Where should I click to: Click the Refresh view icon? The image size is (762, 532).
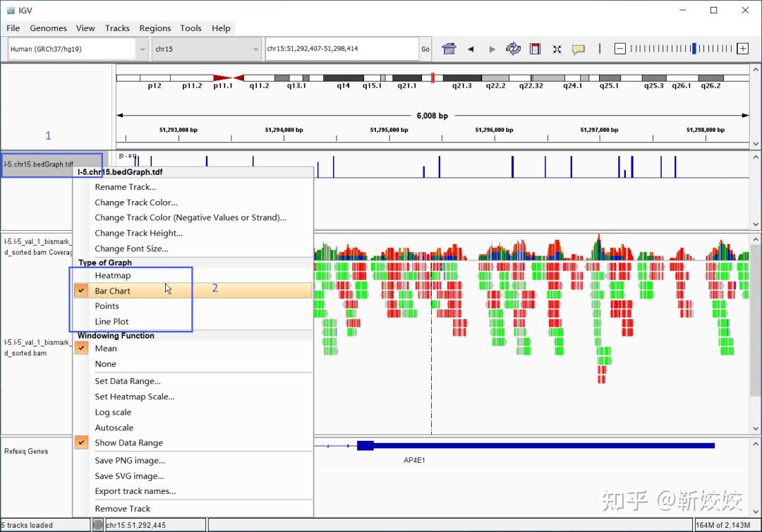(513, 49)
